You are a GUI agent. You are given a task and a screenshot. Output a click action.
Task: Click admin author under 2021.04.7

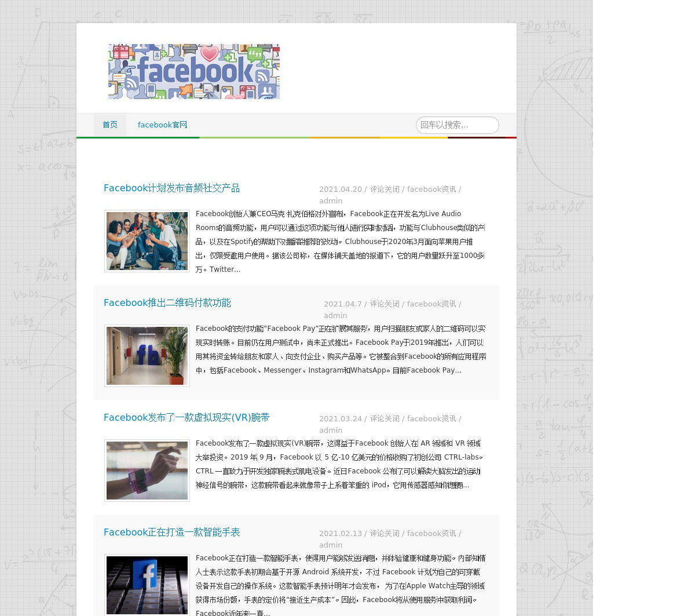[335, 315]
